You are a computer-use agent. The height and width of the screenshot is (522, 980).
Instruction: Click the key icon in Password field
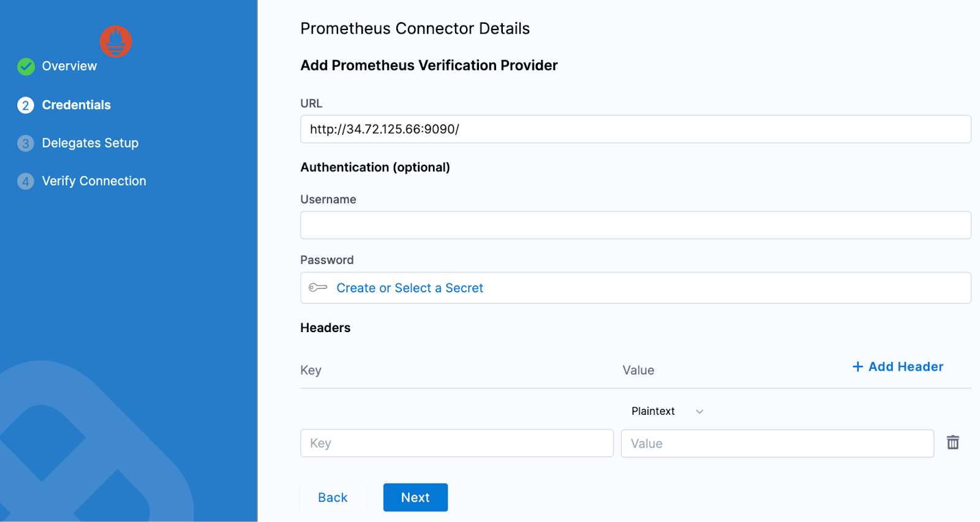pyautogui.click(x=318, y=287)
